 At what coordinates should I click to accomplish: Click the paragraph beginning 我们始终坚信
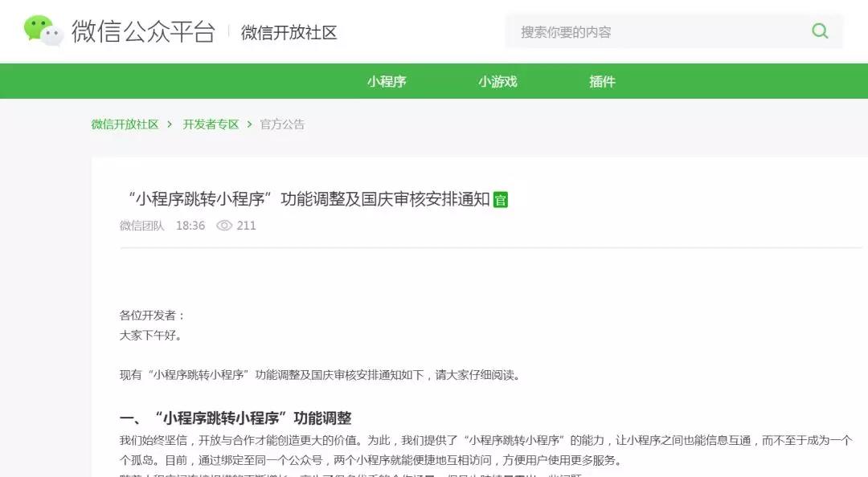point(485,450)
